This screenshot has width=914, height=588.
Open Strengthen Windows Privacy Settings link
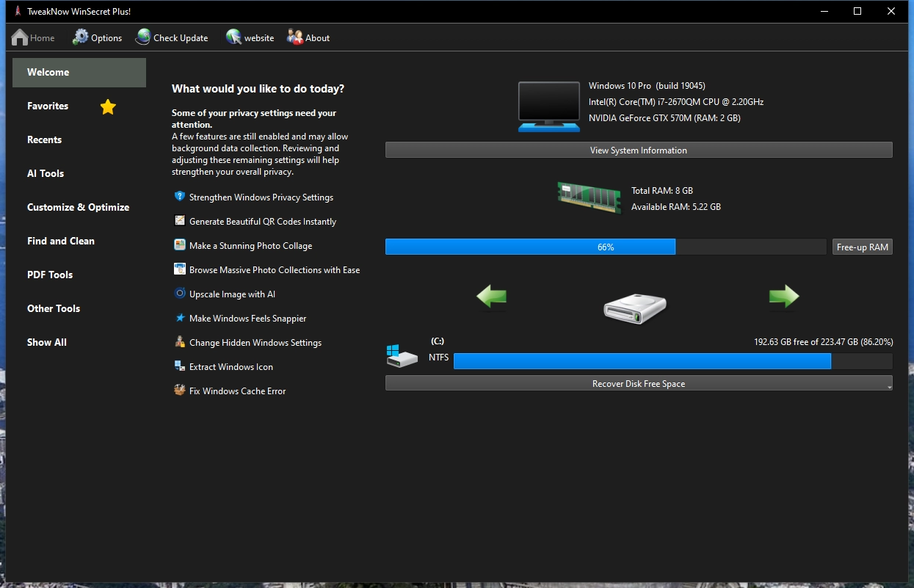click(x=261, y=197)
